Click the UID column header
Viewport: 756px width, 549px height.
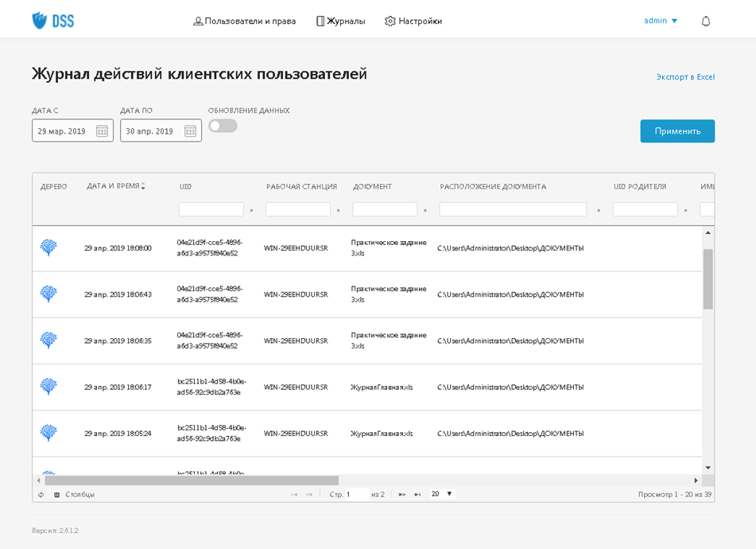click(x=186, y=187)
